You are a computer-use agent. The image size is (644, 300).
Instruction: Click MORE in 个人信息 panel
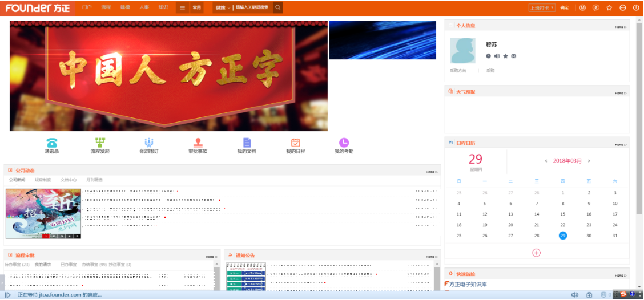[621, 27]
